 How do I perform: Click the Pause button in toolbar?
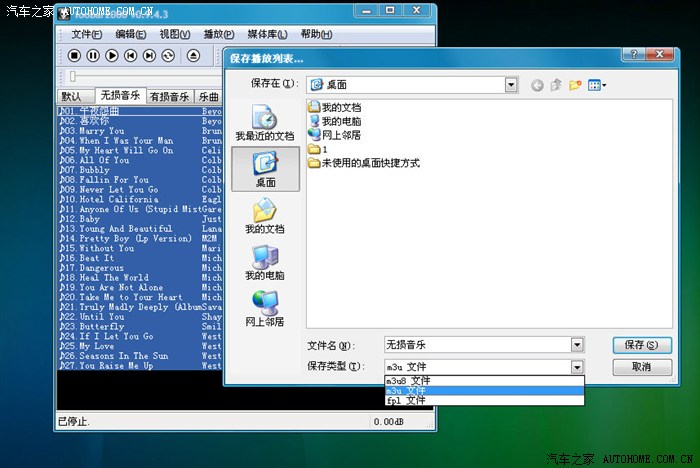pos(93,56)
